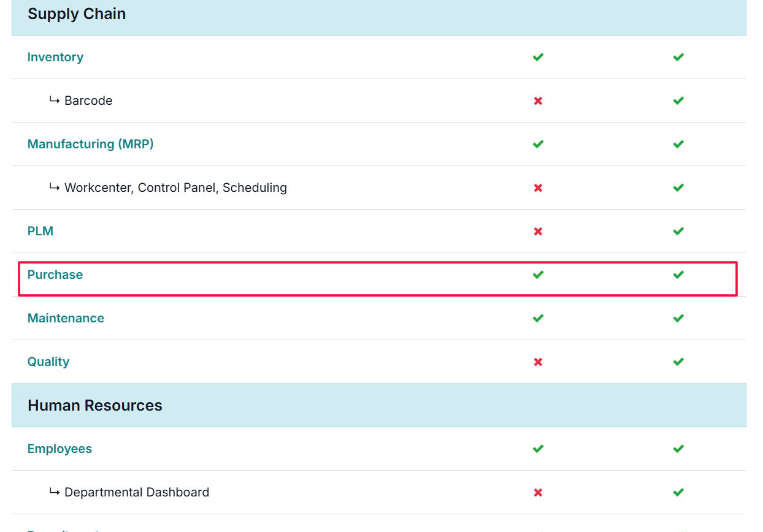Screen dimensions: 763x532
Task: Click the green check in the Barcode row
Action: [x=678, y=101]
